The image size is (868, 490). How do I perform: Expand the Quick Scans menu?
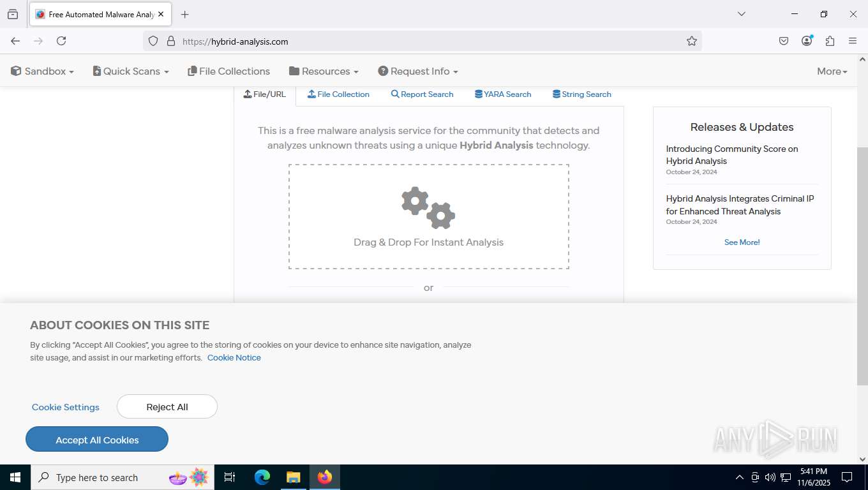pyautogui.click(x=131, y=71)
